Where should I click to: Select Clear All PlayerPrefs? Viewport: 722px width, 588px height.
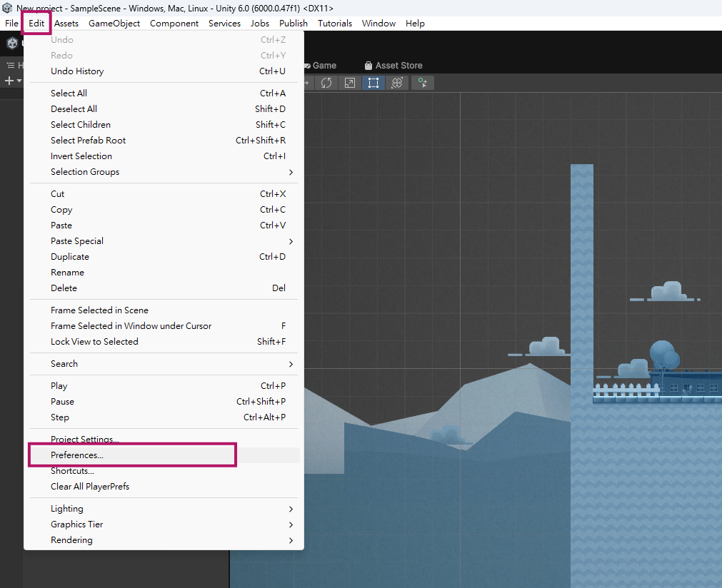pyautogui.click(x=90, y=487)
